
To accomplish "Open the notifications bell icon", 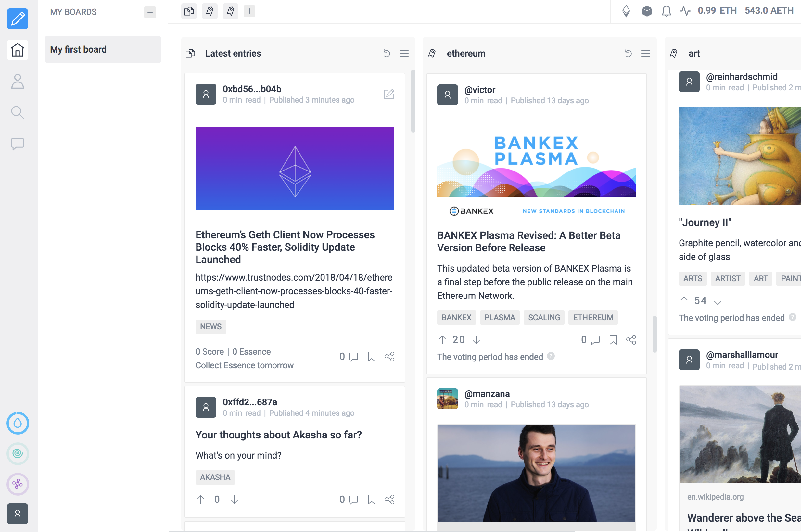I will pos(666,11).
